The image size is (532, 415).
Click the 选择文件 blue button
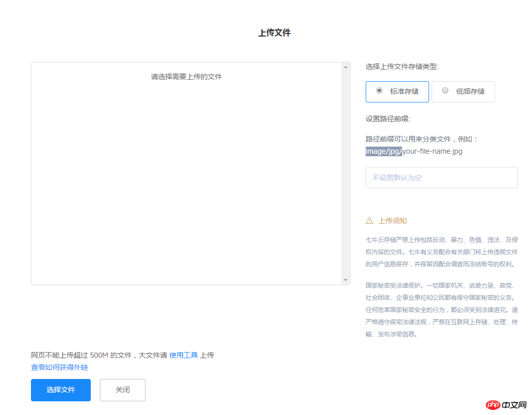click(x=60, y=390)
